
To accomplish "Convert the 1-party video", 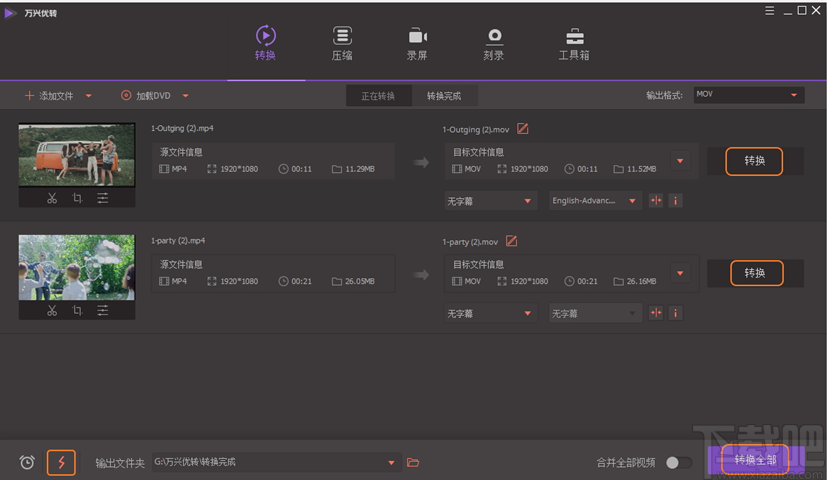I will pos(756,273).
